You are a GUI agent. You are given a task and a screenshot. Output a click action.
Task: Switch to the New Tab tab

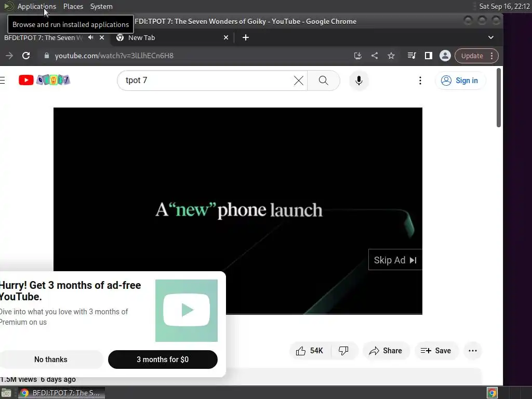(172, 37)
